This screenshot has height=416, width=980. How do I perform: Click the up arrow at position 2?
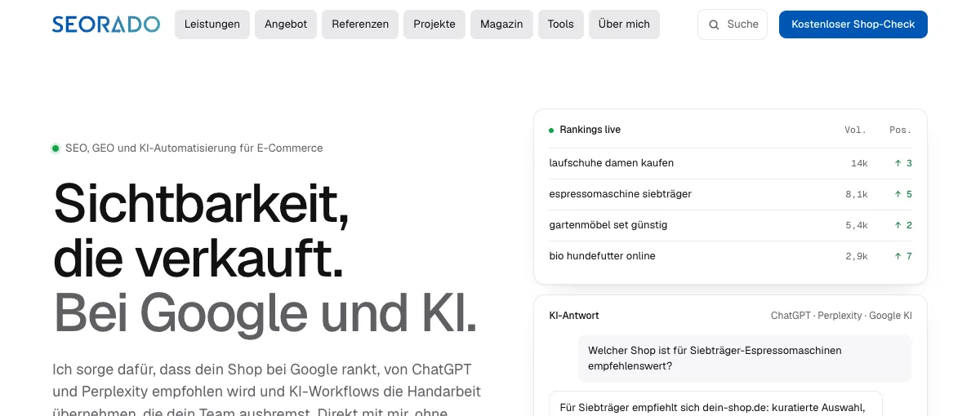[898, 225]
